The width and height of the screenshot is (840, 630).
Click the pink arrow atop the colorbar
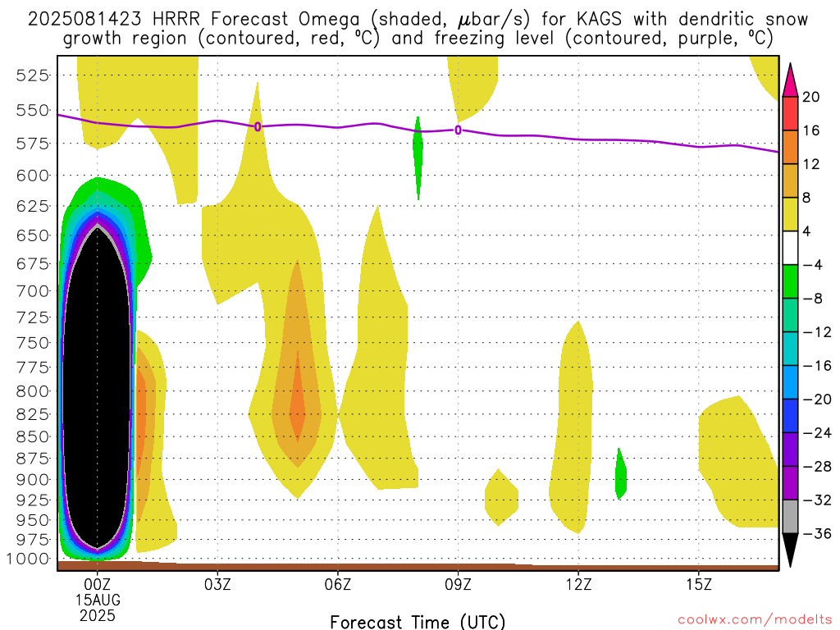(x=790, y=80)
